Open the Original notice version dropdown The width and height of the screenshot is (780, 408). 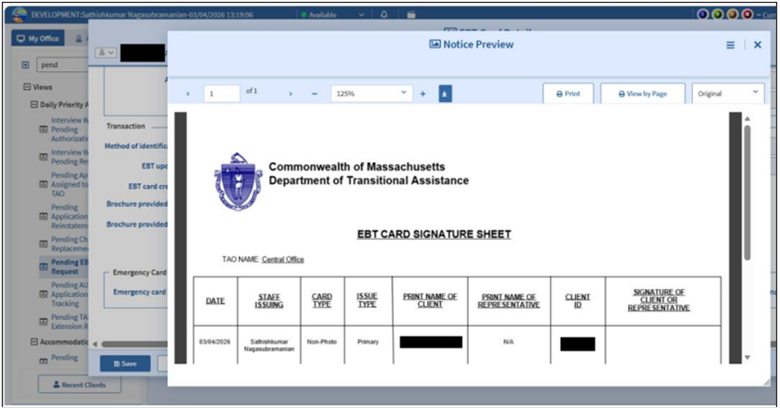pyautogui.click(x=728, y=94)
